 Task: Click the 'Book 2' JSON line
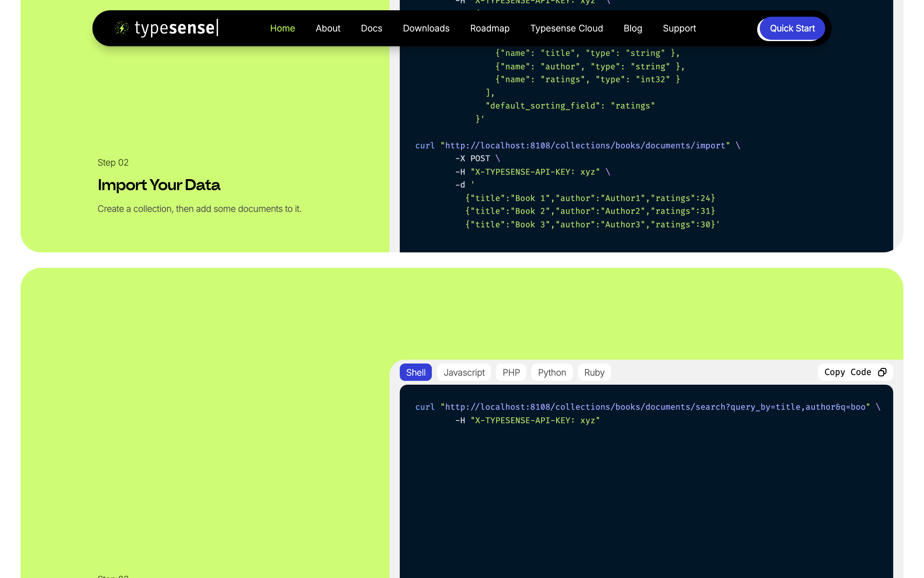590,211
